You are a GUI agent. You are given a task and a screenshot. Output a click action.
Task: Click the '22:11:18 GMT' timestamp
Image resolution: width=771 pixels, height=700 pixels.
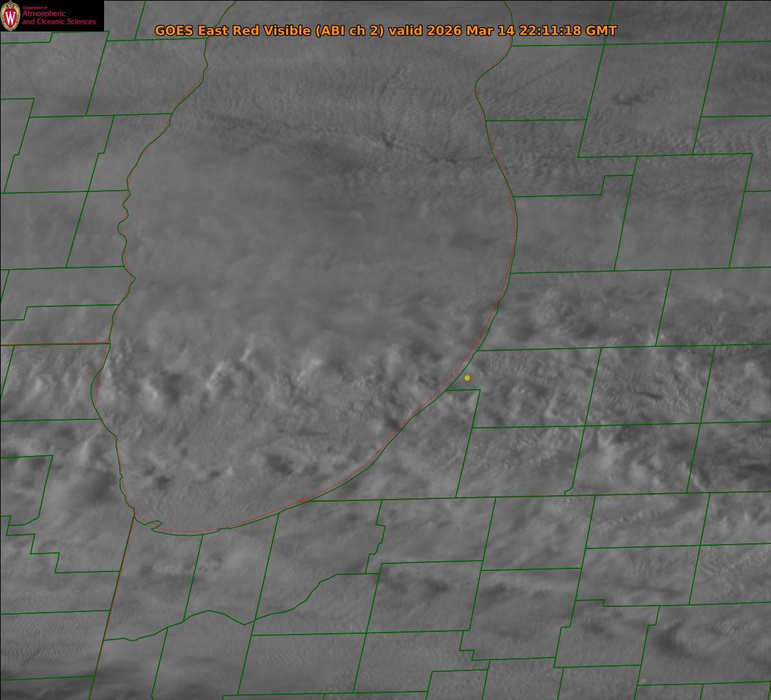(x=568, y=31)
